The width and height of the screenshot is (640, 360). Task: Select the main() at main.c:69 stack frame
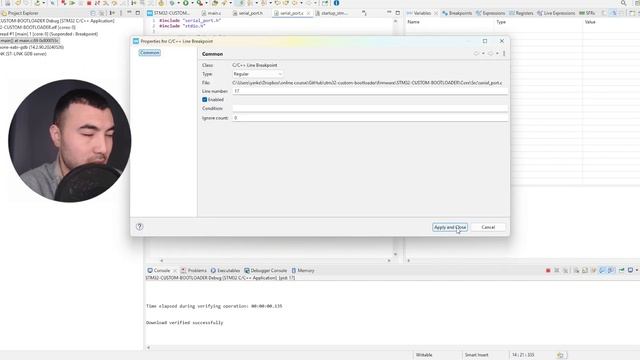click(x=29, y=40)
